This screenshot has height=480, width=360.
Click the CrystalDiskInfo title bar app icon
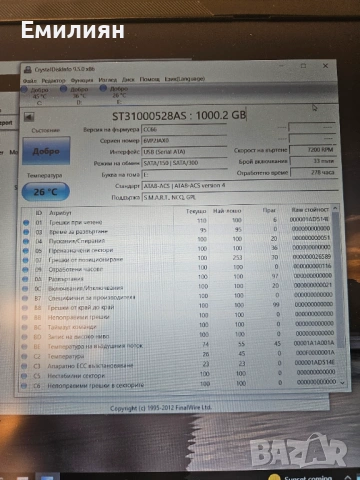28,70
